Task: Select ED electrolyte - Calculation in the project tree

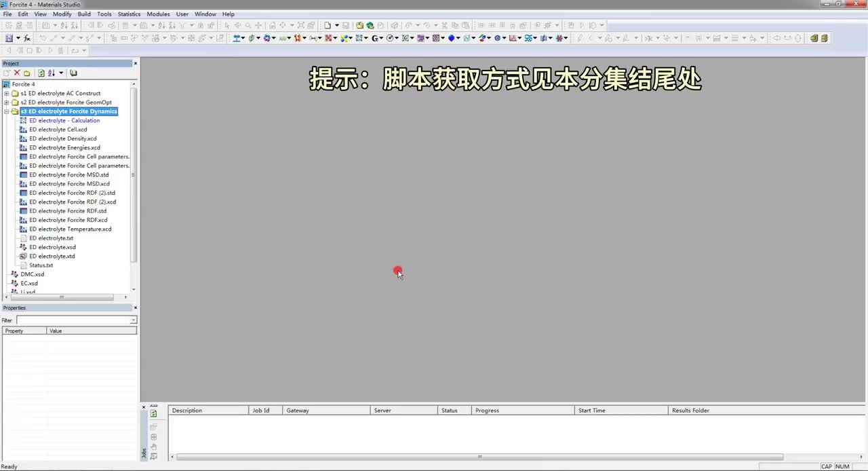Action: (64, 120)
